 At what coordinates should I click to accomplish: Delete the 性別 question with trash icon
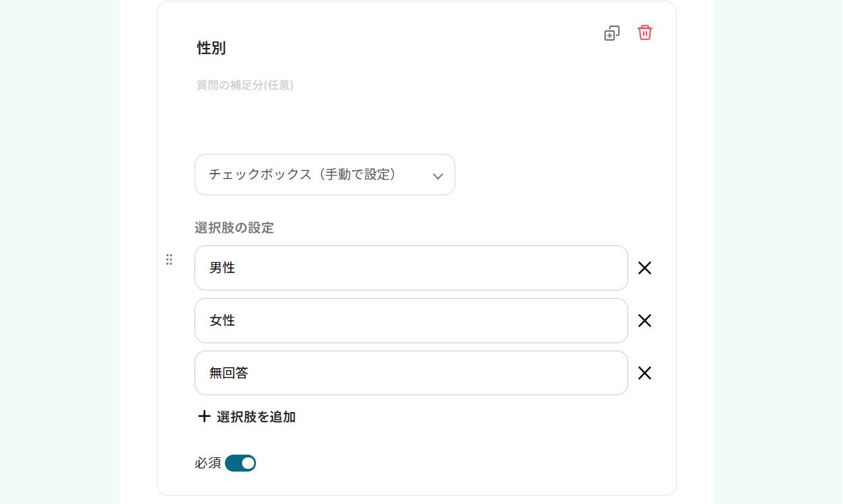pos(645,32)
